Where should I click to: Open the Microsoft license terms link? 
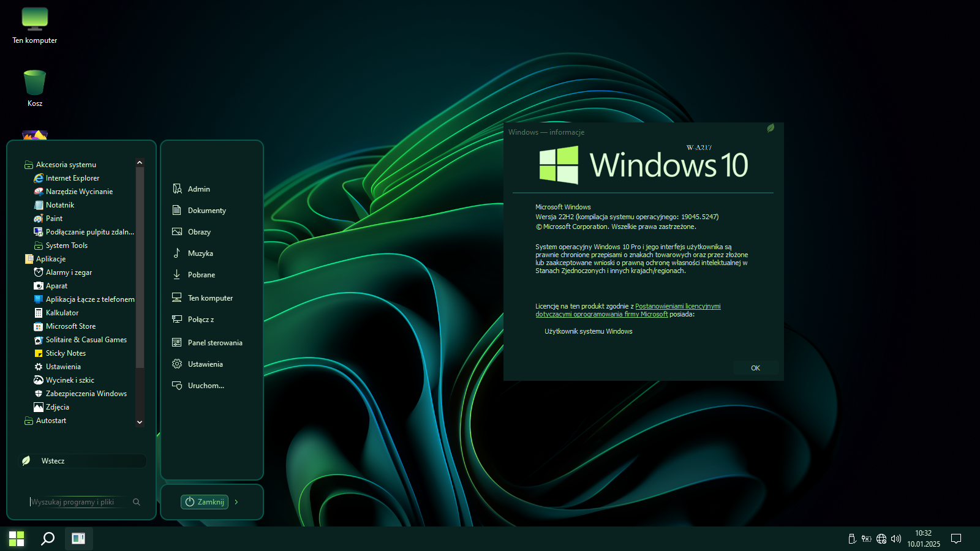point(677,306)
